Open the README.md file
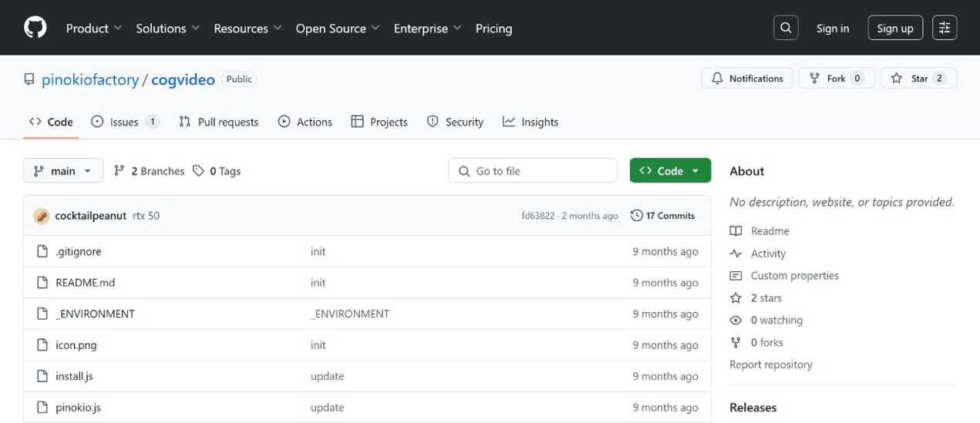 pyautogui.click(x=86, y=283)
